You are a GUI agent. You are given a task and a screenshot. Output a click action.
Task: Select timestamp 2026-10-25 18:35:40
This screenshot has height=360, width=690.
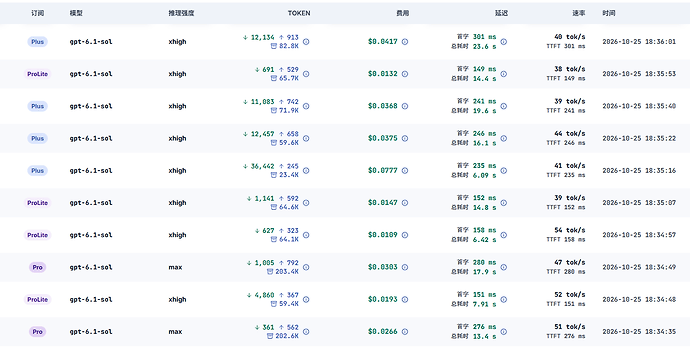point(639,106)
